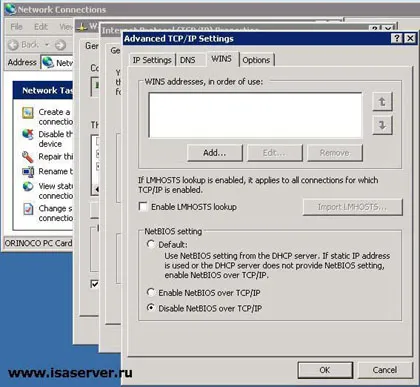Screen dimensions: 420x387
Task: Open the Edit menu in Network Connections
Action: pos(41,27)
